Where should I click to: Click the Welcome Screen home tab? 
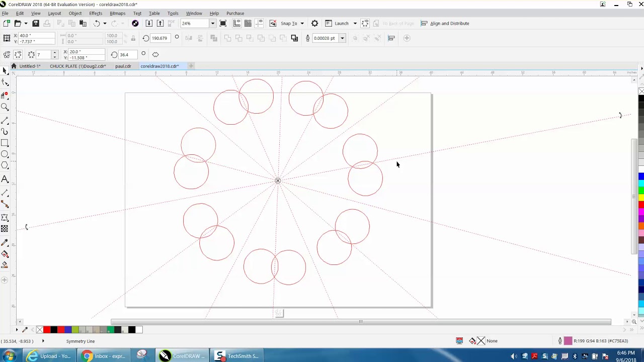pos(14,66)
